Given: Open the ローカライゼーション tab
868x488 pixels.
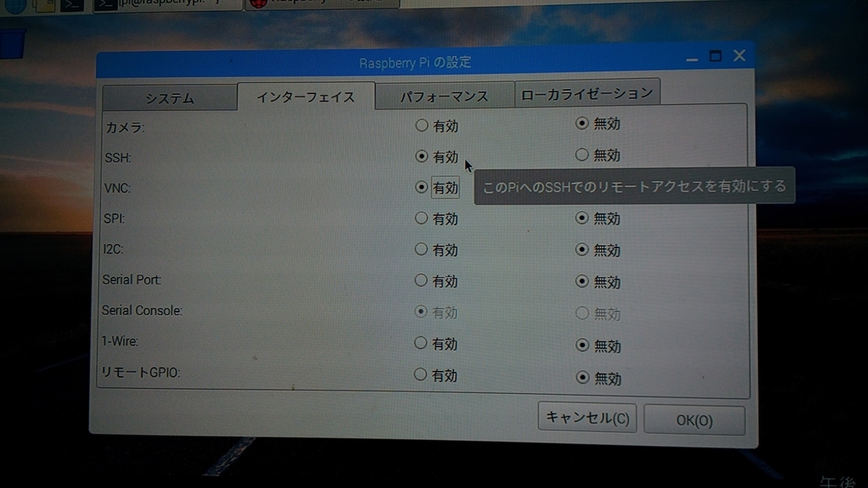Looking at the screenshot, I should (x=587, y=93).
